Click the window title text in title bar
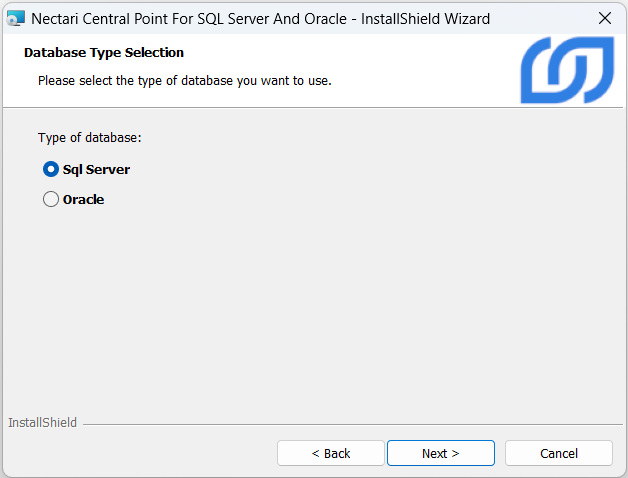 pos(260,18)
